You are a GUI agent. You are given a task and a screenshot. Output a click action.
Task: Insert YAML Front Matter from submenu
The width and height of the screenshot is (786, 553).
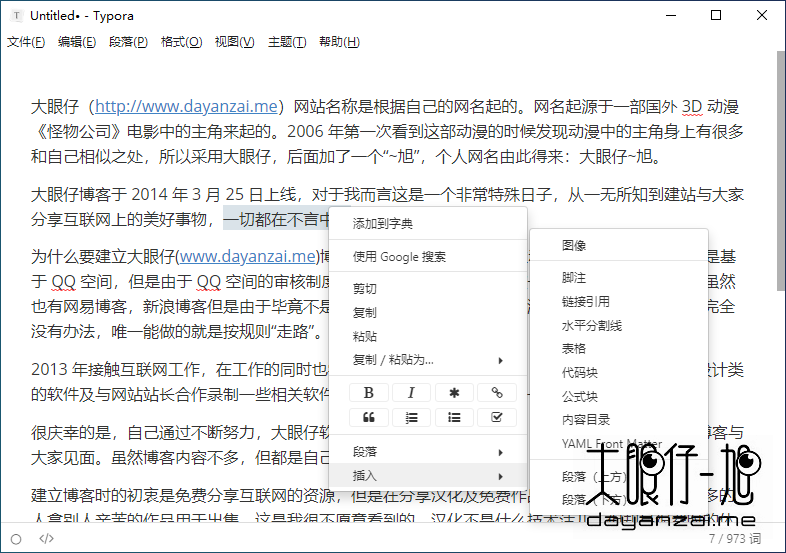tap(619, 444)
